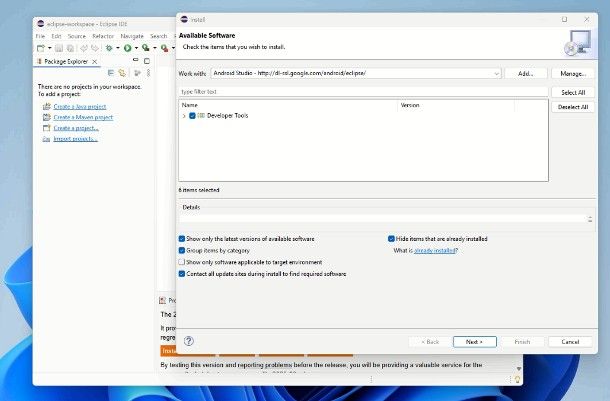This screenshot has height=401, width=610.
Task: Click the Manage... button
Action: [x=573, y=73]
